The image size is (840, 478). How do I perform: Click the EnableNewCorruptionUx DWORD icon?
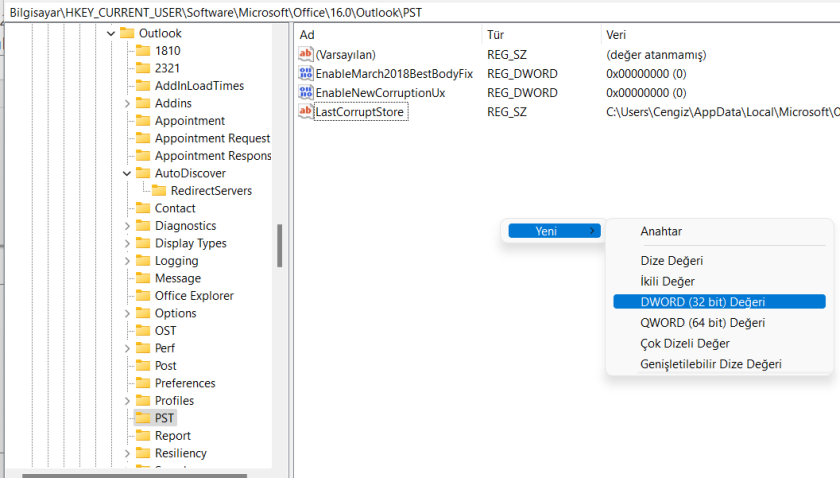[306, 93]
